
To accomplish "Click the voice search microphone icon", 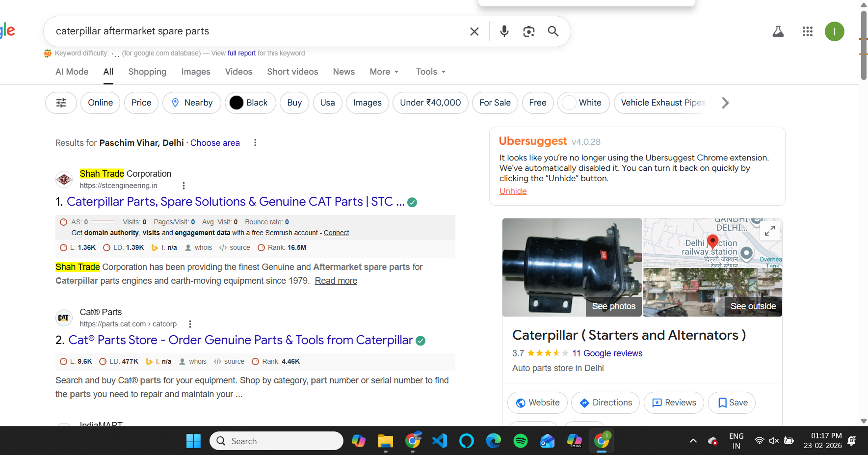I will click(x=504, y=31).
